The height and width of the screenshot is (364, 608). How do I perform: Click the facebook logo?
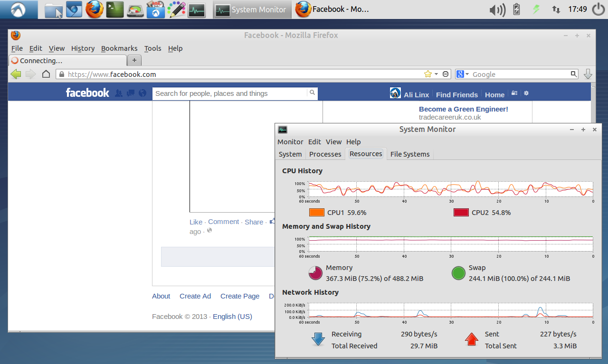click(x=87, y=93)
